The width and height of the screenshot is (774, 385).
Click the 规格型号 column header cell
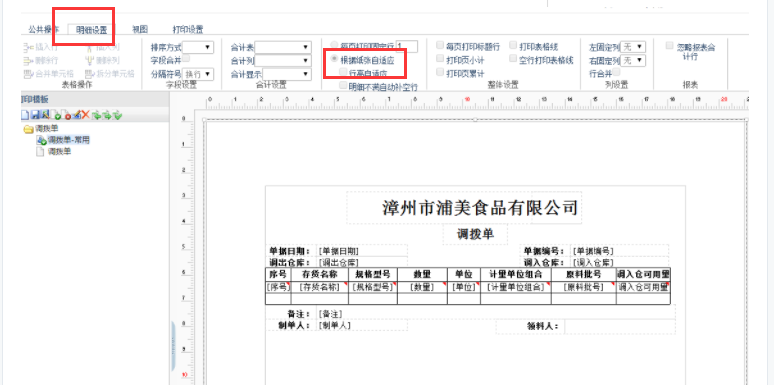coord(373,274)
